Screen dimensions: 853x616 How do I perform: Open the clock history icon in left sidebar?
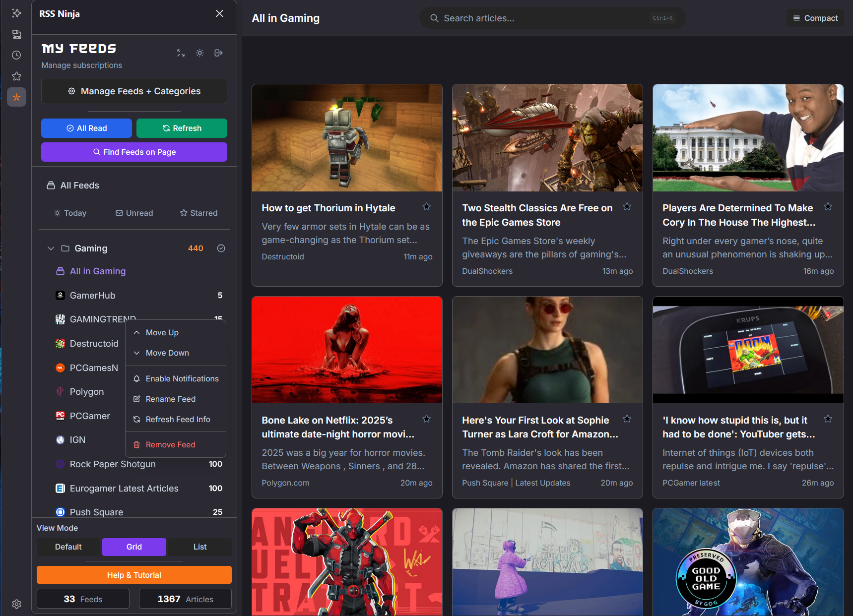(x=16, y=55)
